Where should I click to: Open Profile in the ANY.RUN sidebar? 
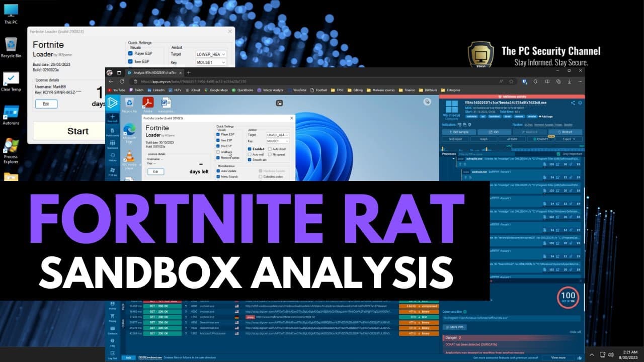(x=112, y=307)
